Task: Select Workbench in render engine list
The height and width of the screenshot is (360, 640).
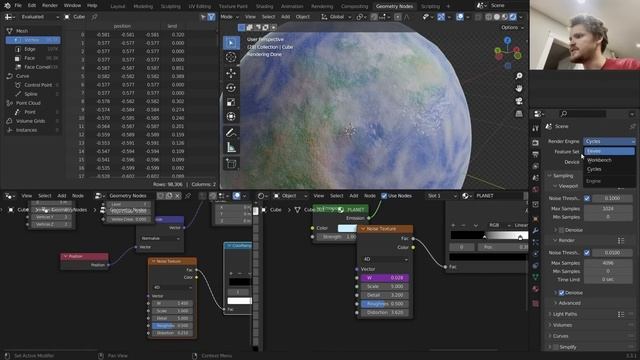Action: click(x=609, y=160)
